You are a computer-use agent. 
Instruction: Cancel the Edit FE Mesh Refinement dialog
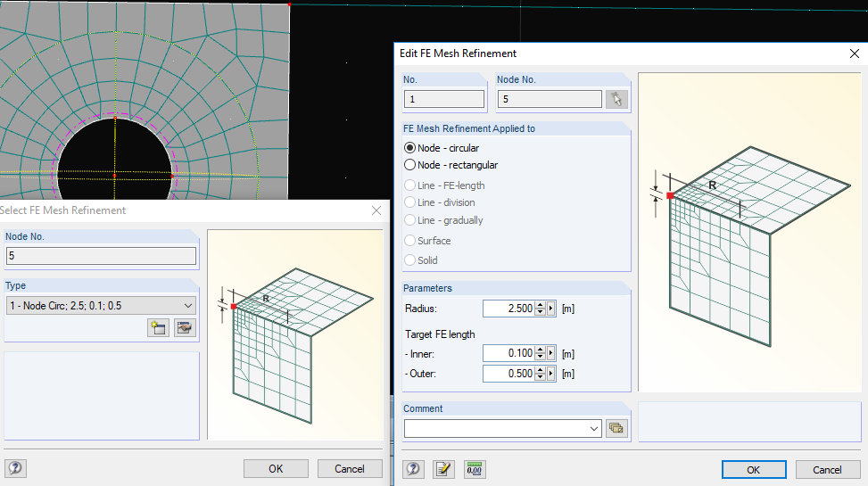pos(827,469)
